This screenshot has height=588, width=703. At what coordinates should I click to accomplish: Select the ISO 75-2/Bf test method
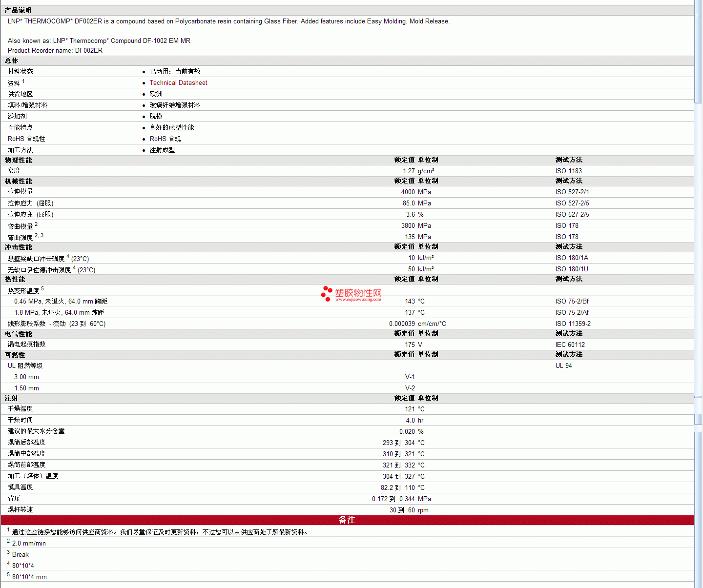[572, 302]
